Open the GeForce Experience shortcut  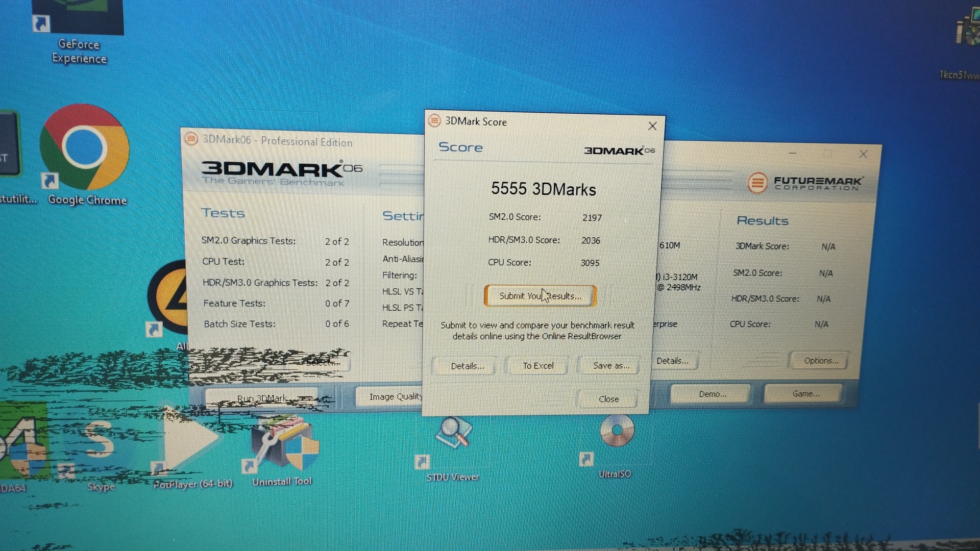coord(78,20)
